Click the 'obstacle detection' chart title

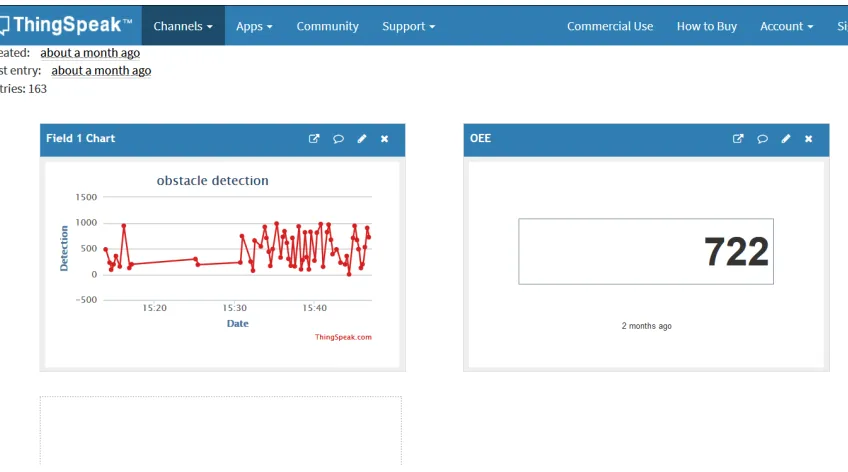(213, 181)
